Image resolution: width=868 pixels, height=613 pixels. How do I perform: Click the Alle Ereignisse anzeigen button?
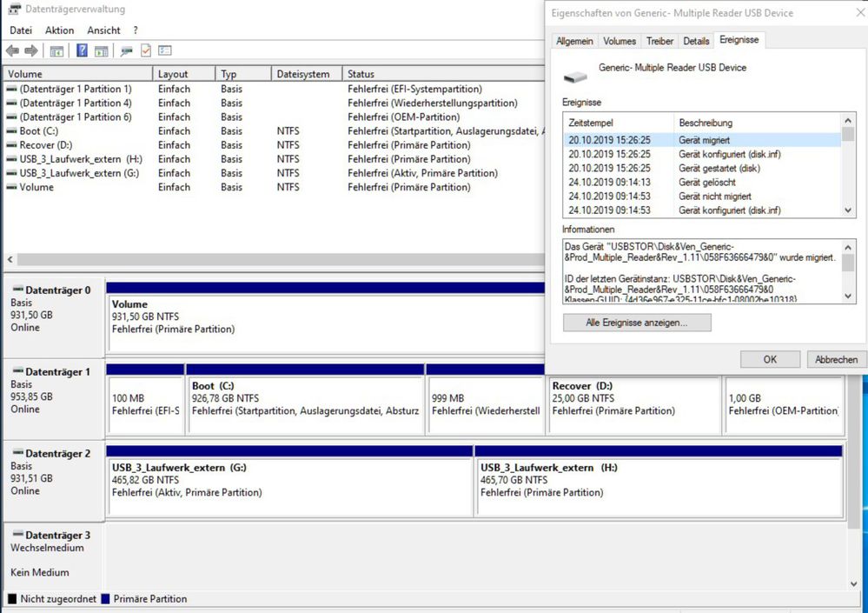637,323
